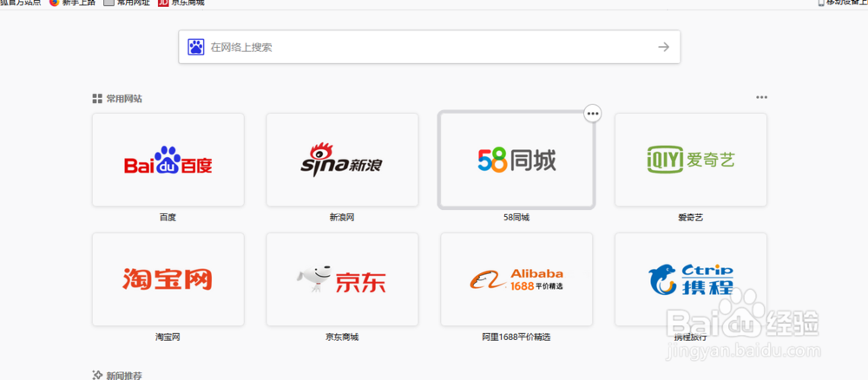Click the search arrow go button
Image resolution: width=868 pixels, height=380 pixels.
tap(664, 47)
